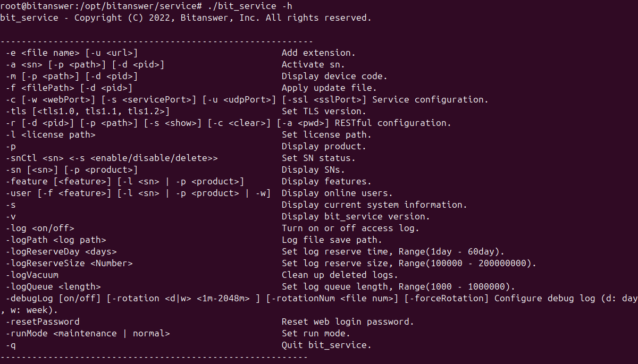Click the 'Display online users.' description

[x=337, y=193]
